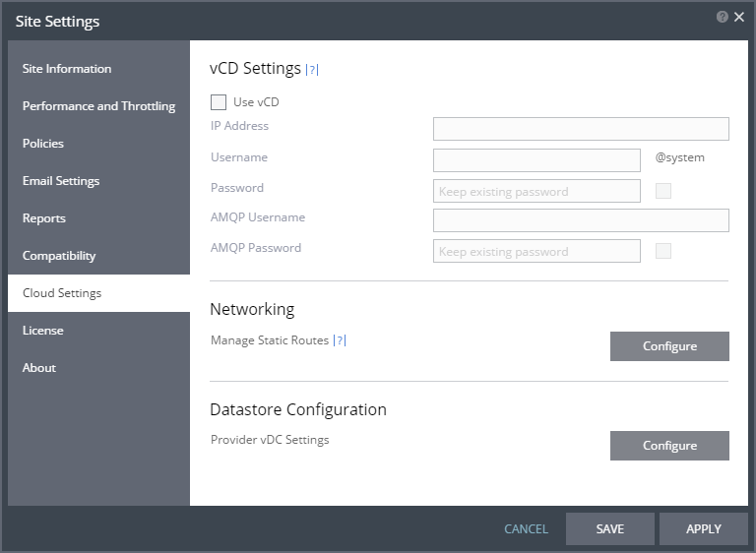Viewport: 756px width, 553px height.
Task: Open Performance and Throttling section
Action: tap(98, 106)
